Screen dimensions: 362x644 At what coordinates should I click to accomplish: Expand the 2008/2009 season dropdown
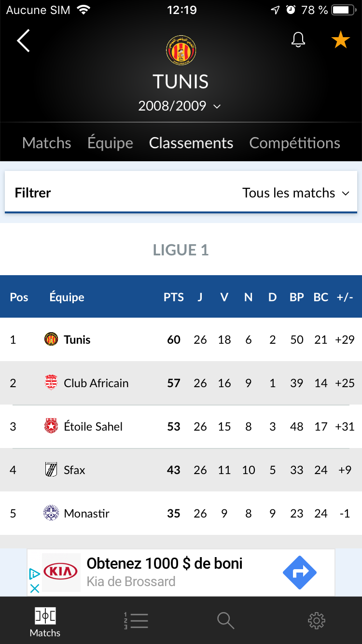click(180, 106)
